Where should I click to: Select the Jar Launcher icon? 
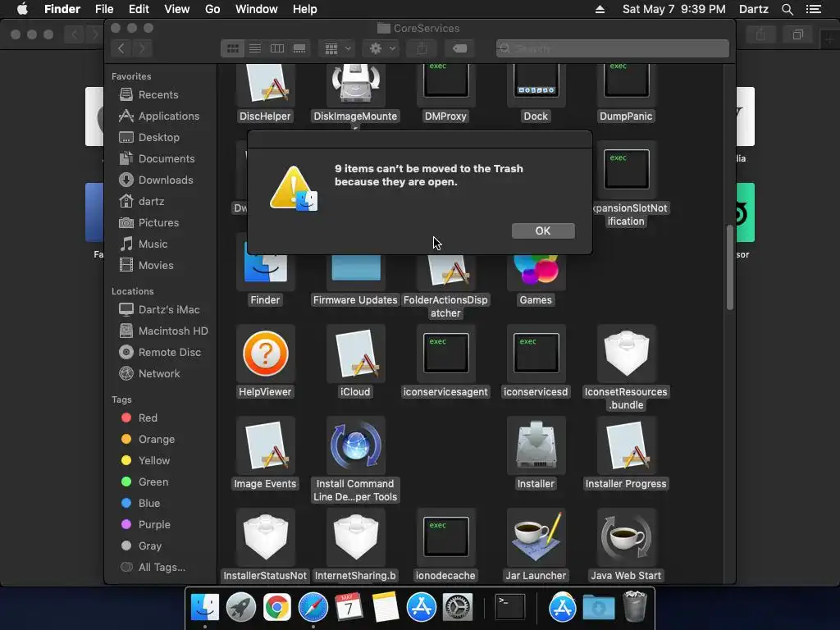pos(536,537)
